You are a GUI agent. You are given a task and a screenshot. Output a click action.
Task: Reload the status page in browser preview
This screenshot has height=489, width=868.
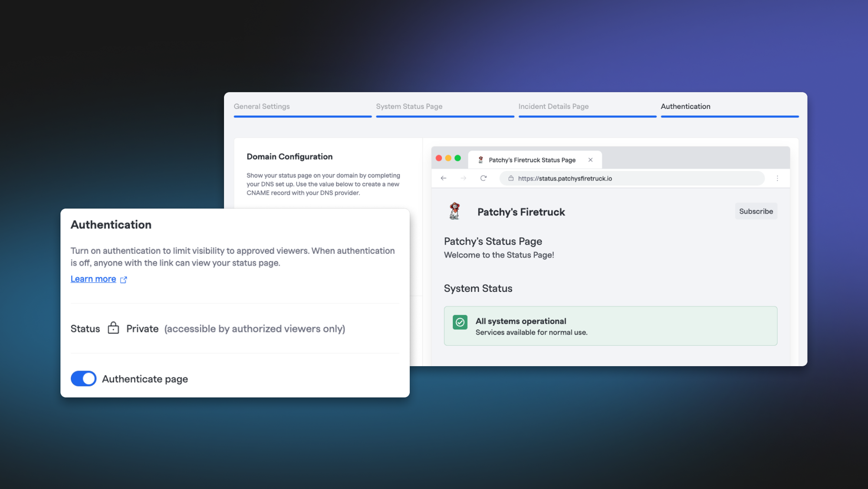[483, 178]
